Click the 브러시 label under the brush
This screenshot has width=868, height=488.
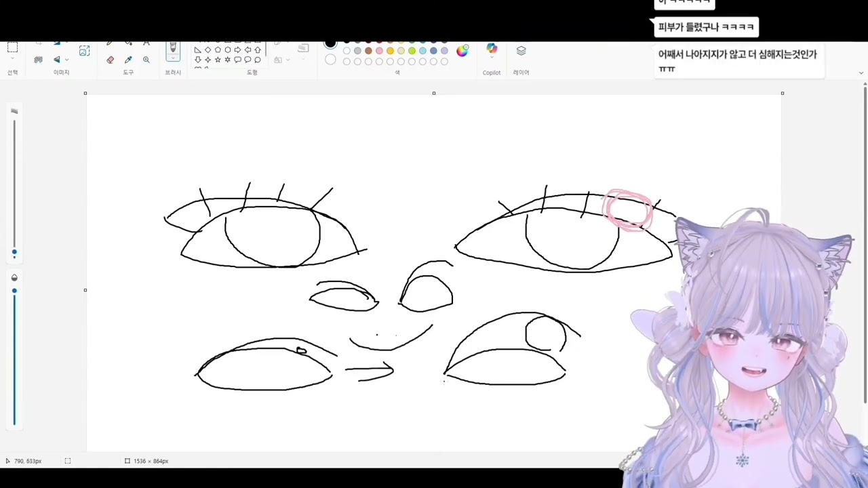coord(173,73)
